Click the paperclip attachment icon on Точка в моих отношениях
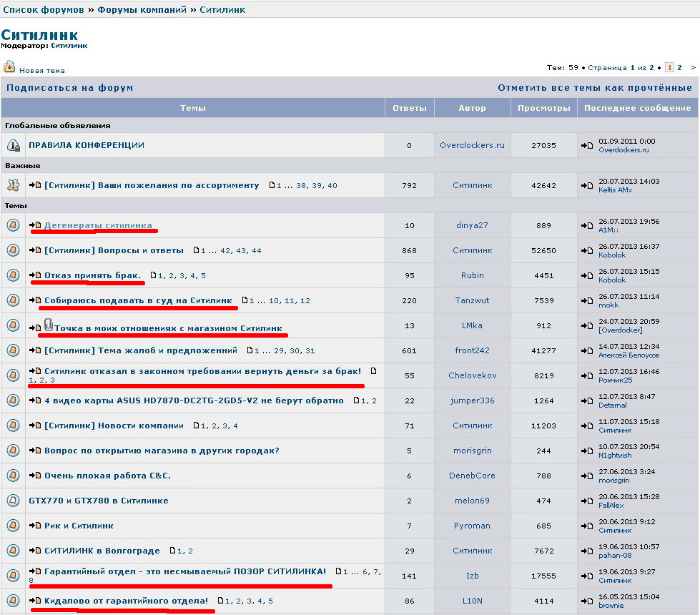The width and height of the screenshot is (700, 615). (49, 325)
